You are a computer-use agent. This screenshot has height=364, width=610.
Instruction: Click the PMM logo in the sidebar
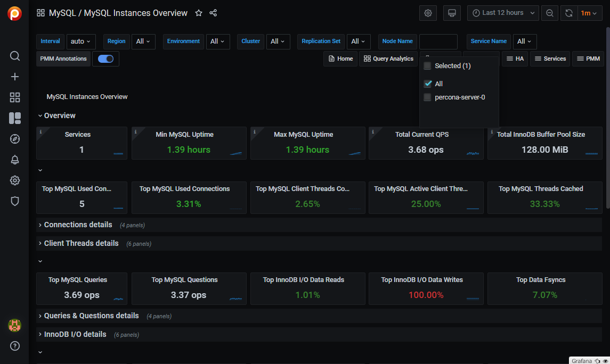coord(14,14)
